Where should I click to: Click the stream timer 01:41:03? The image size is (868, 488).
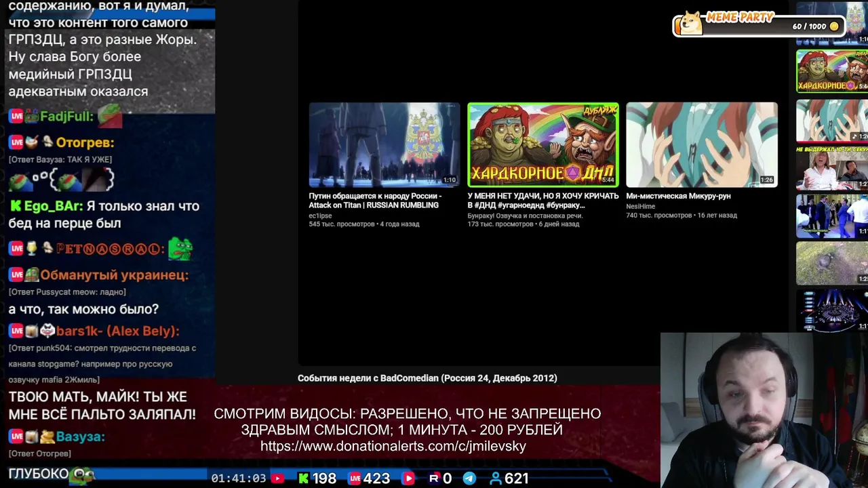[x=238, y=479]
